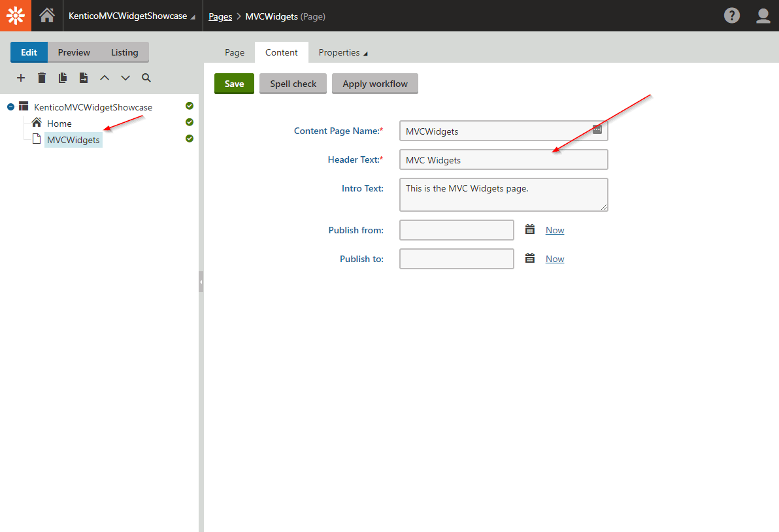Follow the Pages breadcrumb link
The height and width of the screenshot is (532, 779).
(x=220, y=16)
